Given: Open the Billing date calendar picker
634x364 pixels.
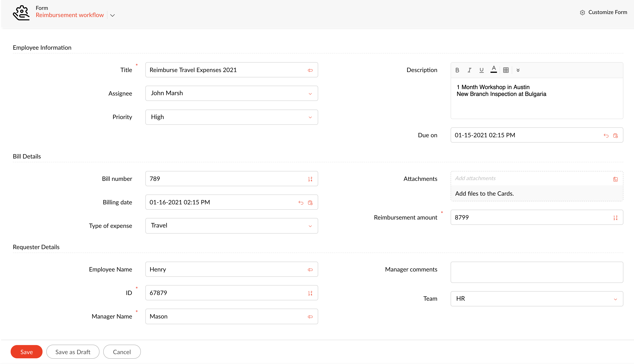Looking at the screenshot, I should coord(310,202).
